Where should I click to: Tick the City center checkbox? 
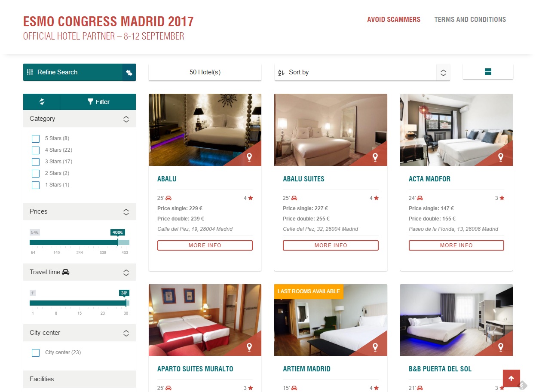pyautogui.click(x=36, y=352)
